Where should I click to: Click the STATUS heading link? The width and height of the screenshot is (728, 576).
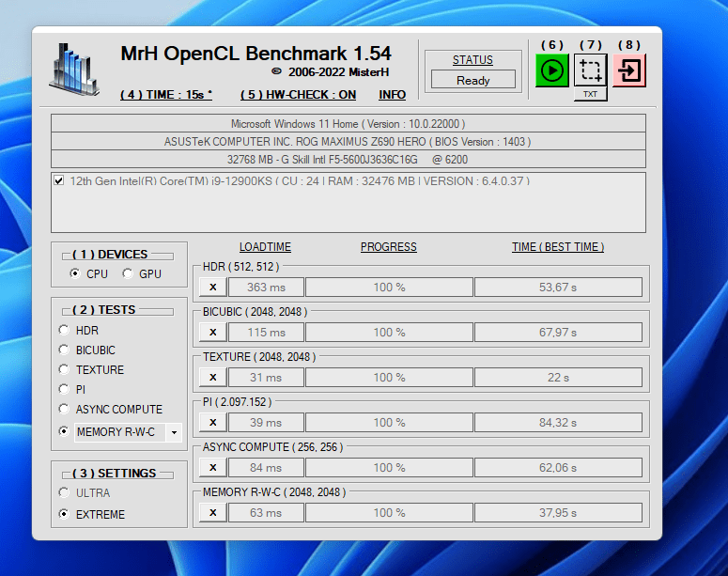(x=472, y=60)
